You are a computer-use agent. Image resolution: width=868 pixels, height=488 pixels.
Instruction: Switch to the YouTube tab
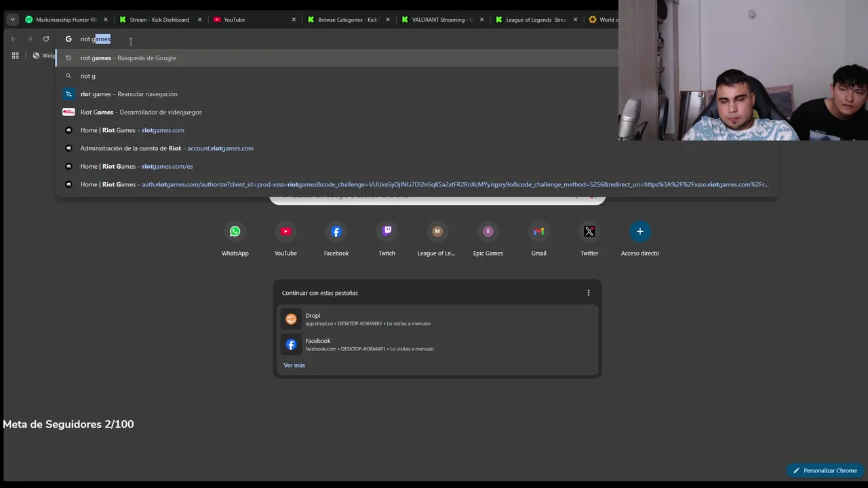click(x=254, y=20)
